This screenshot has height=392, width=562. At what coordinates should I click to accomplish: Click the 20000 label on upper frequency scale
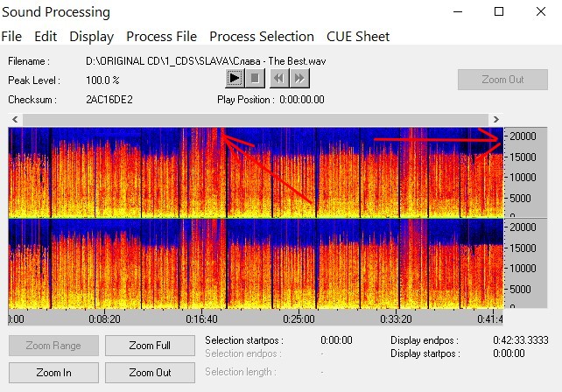pyautogui.click(x=523, y=136)
